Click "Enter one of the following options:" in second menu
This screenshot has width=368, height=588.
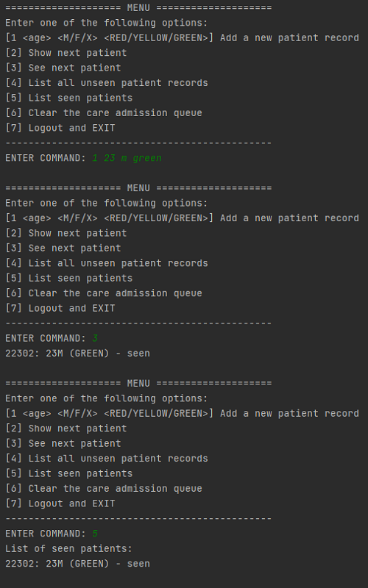click(106, 204)
